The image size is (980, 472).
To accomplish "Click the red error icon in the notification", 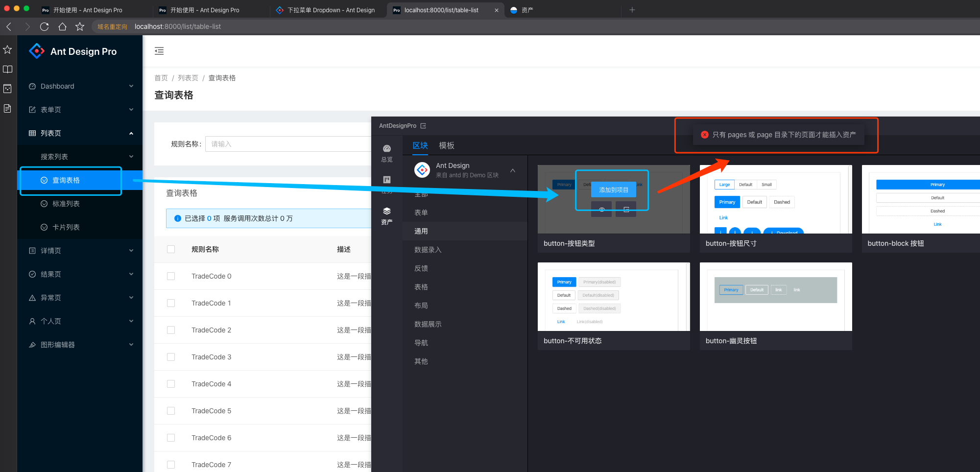I will [x=704, y=135].
